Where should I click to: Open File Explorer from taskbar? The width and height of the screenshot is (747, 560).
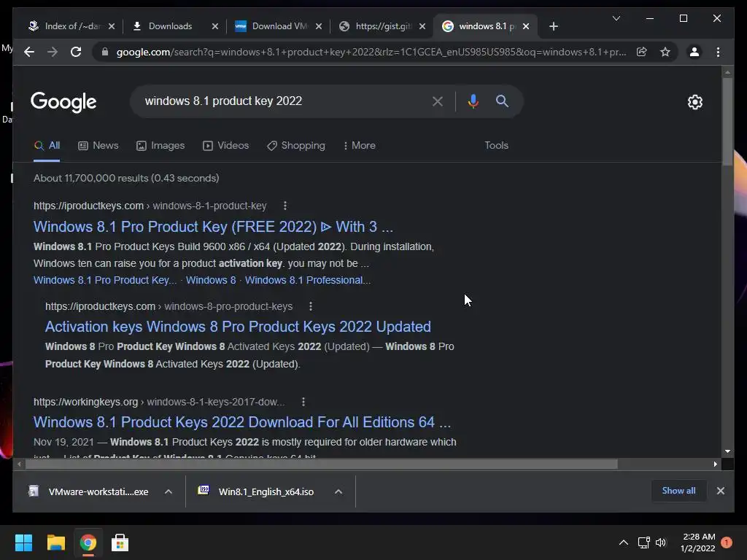[x=55, y=542]
